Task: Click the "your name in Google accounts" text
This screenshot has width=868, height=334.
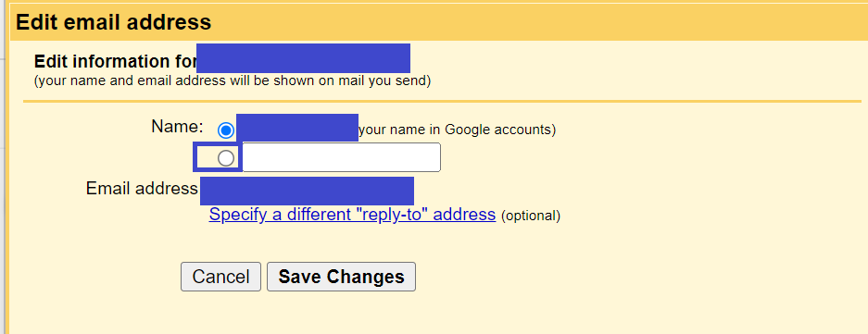Action: tap(458, 130)
